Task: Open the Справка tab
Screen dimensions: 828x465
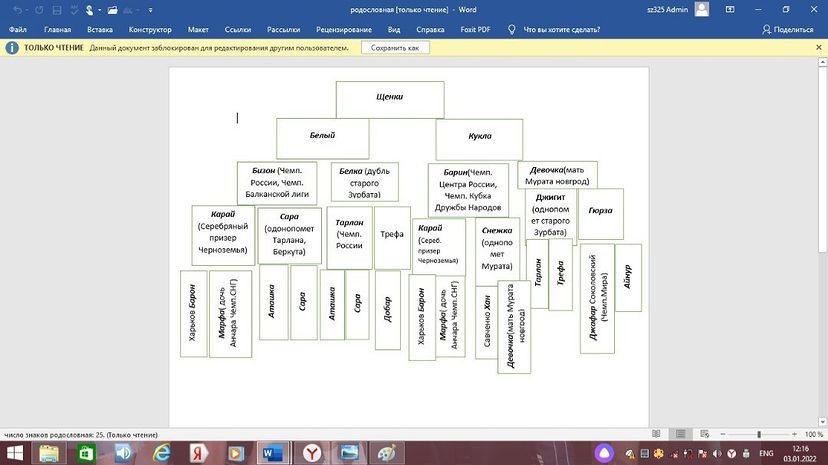Action: [x=430, y=30]
